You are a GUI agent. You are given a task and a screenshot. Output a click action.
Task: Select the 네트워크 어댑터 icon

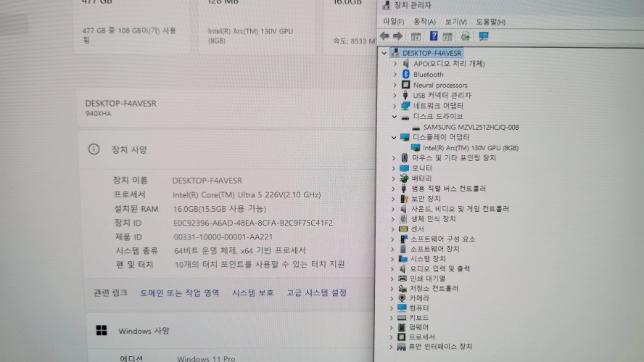pos(405,106)
